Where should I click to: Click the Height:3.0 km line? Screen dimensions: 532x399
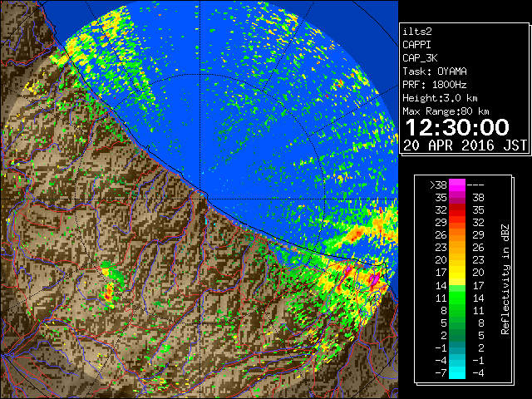click(440, 98)
